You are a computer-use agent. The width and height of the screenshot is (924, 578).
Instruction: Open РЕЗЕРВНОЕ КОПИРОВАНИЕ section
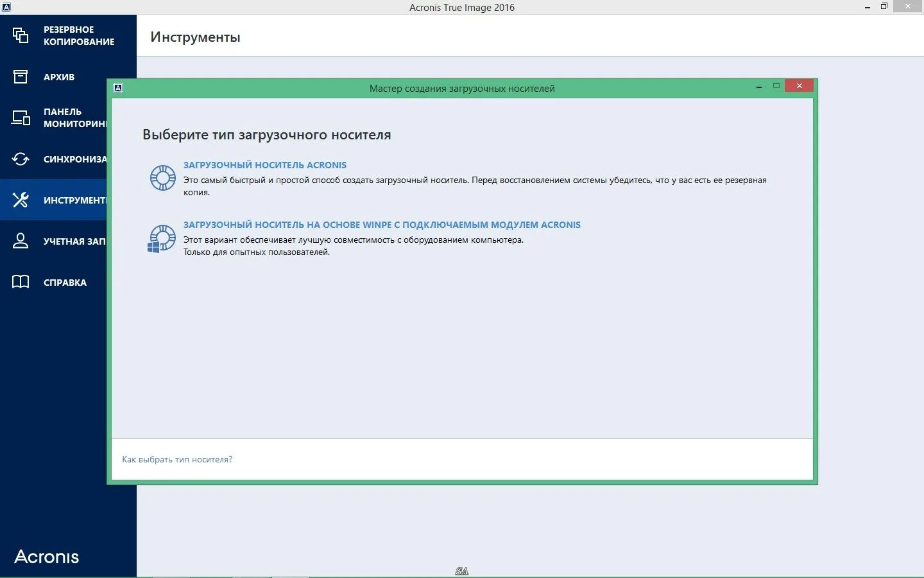pos(79,35)
